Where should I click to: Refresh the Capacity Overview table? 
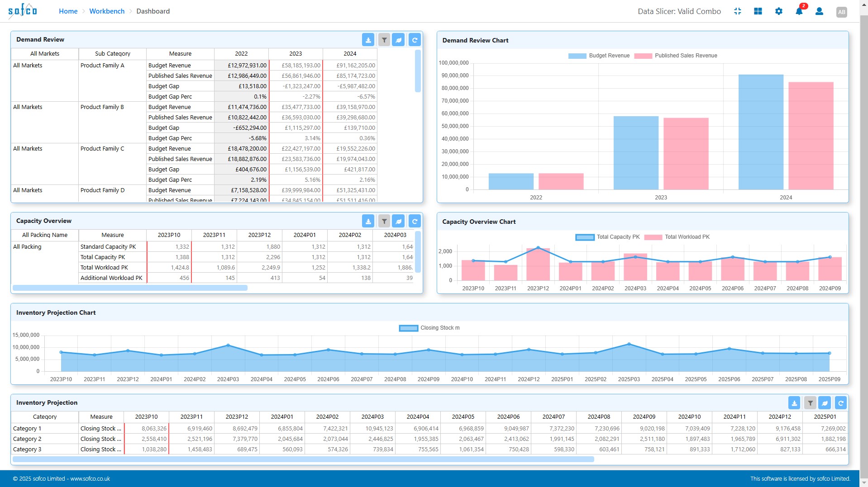[x=415, y=221]
